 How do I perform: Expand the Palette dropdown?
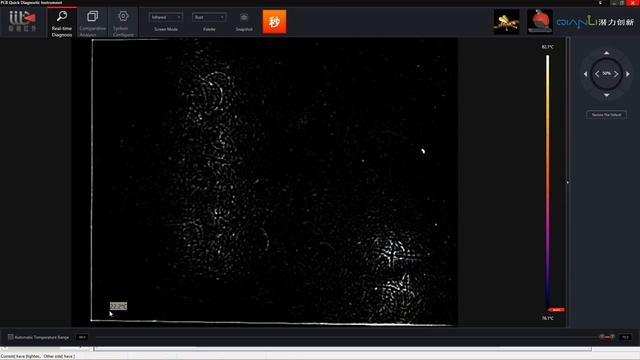209,17
